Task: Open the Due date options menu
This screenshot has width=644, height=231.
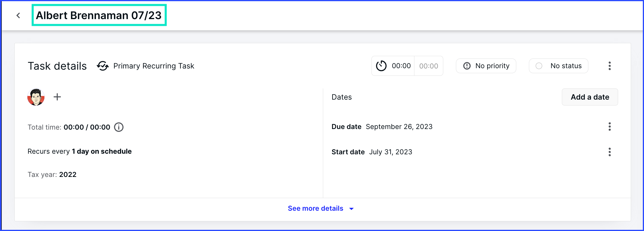Action: (x=610, y=127)
